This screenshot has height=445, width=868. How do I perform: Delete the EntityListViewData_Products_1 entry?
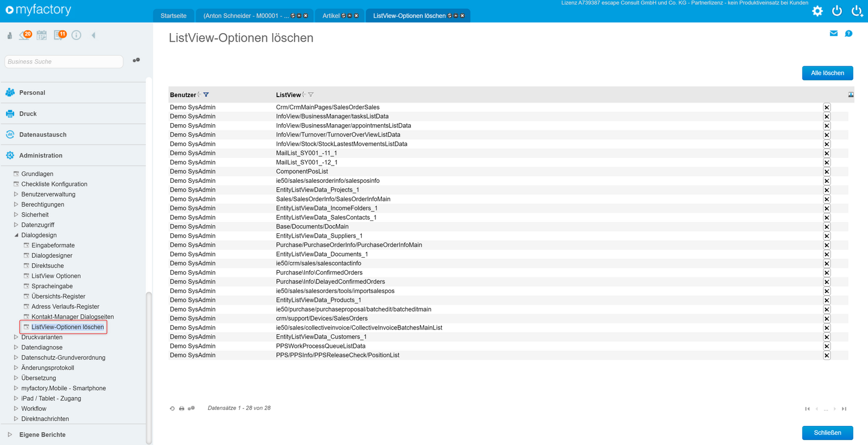pyautogui.click(x=827, y=300)
